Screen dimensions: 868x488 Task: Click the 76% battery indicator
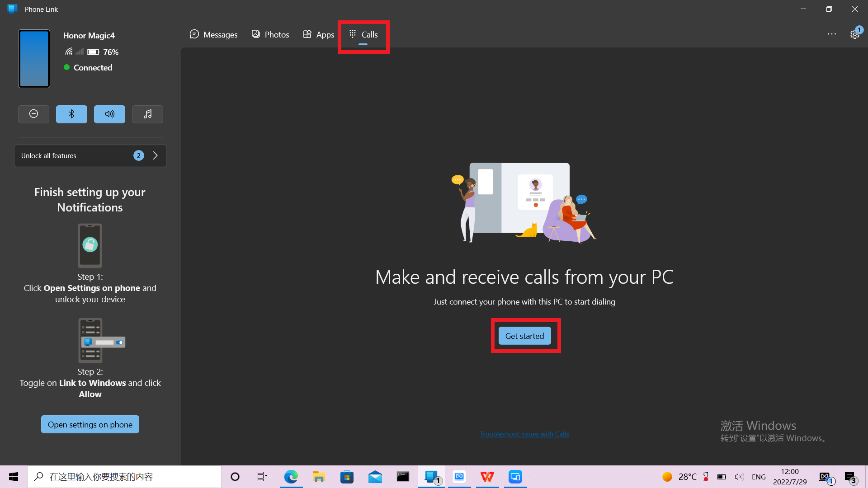coord(103,52)
